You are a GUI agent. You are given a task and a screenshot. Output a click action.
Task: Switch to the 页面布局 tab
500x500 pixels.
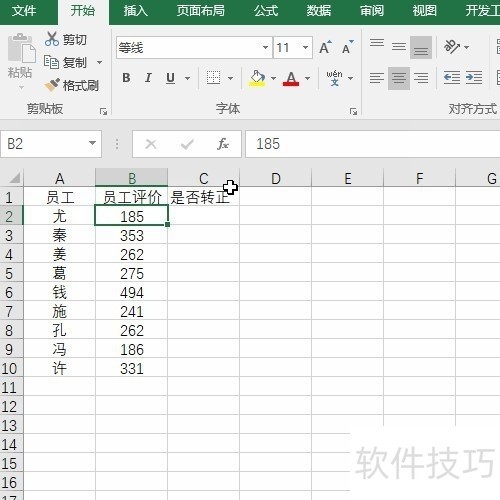(201, 11)
